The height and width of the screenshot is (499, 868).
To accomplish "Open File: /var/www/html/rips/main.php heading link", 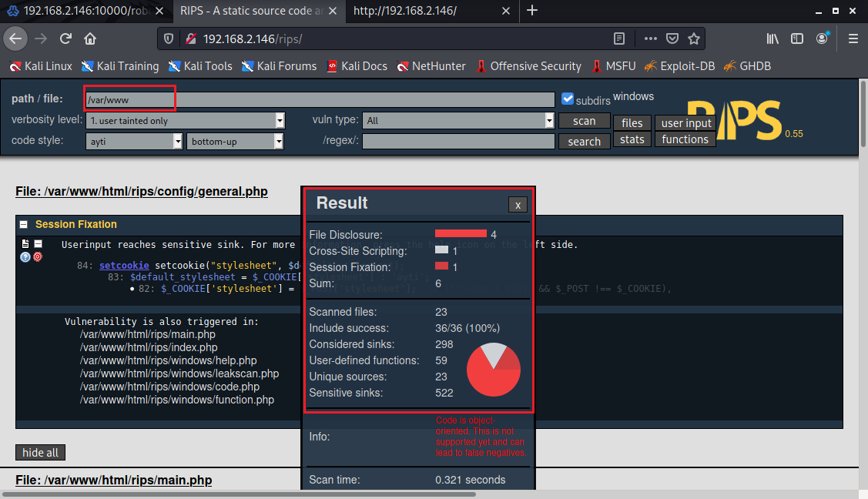I will 113,481.
